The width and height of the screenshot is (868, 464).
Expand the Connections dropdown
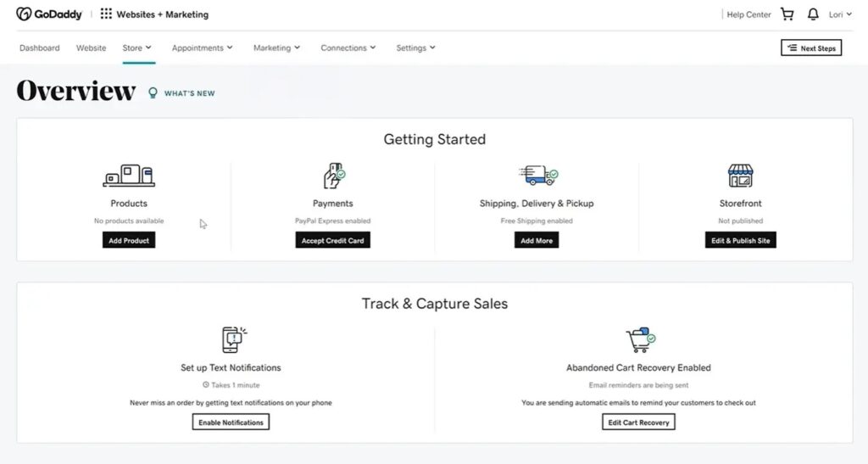coord(348,48)
